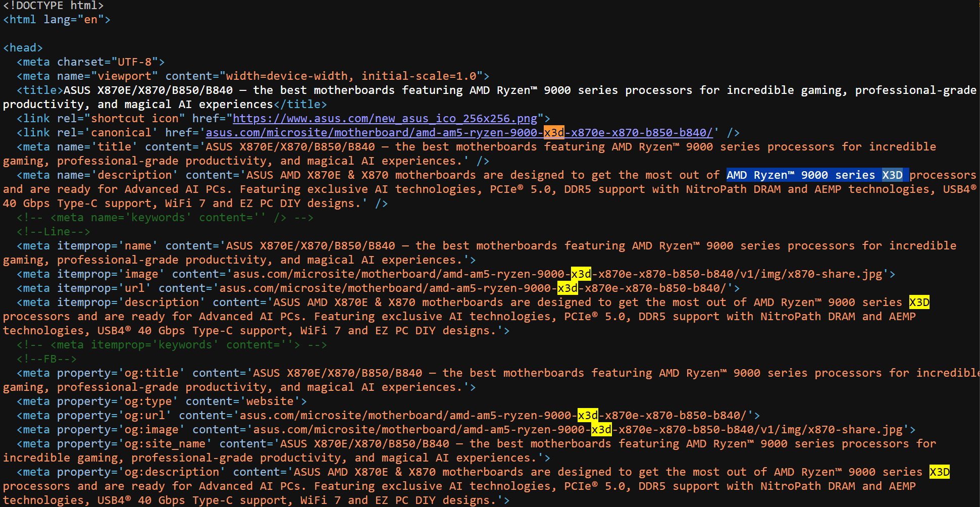Click the rel='canonical' attribute
The image size is (980, 507).
(108, 133)
